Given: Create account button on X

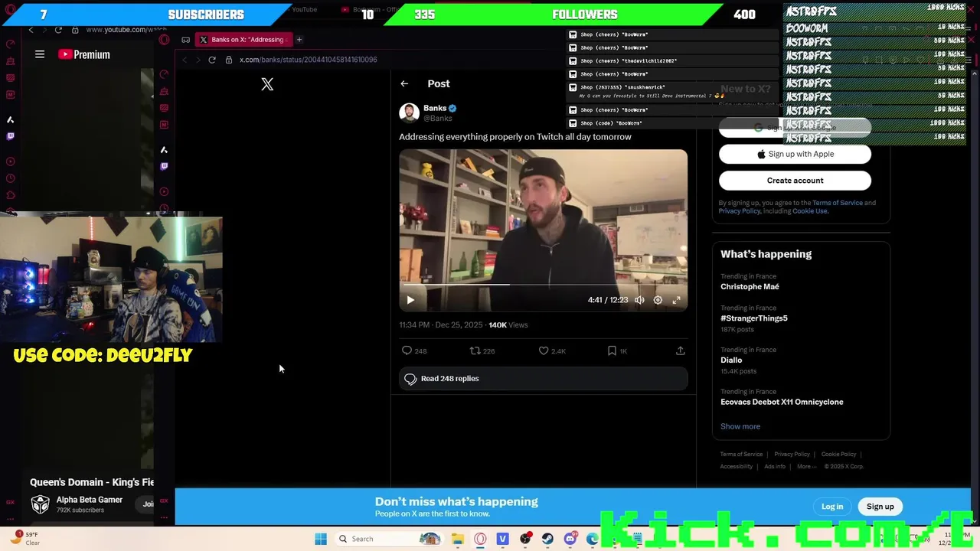Looking at the screenshot, I should tap(795, 181).
